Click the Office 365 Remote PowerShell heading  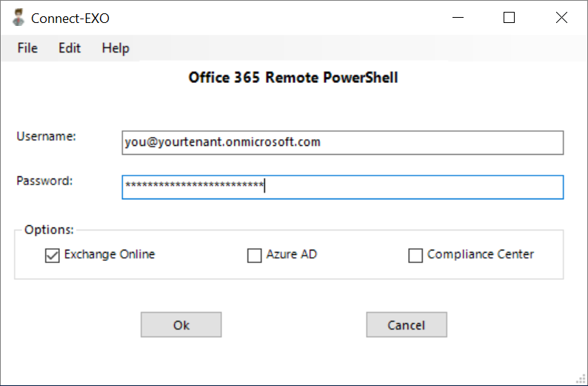[x=293, y=78]
